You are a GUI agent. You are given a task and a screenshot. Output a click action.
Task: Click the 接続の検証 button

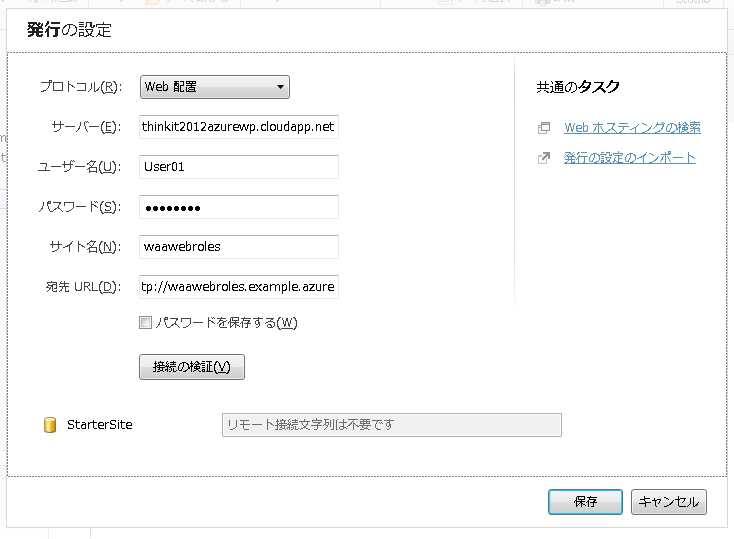point(192,367)
